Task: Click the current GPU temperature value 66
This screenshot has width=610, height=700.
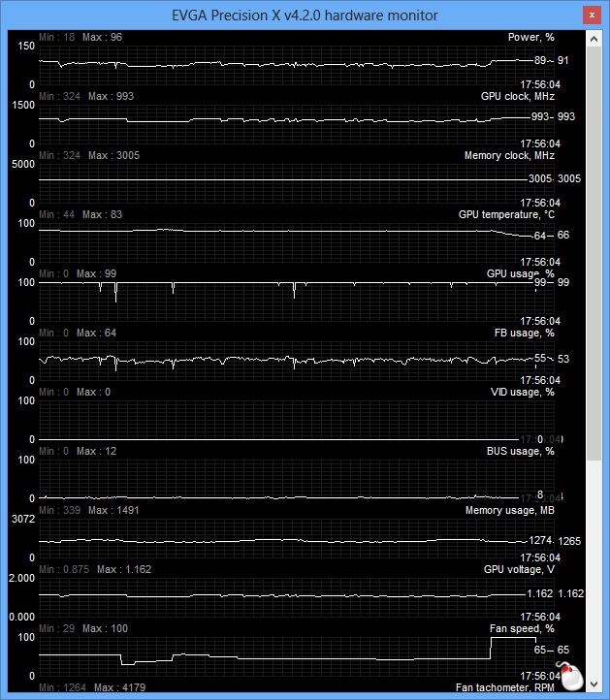Action: click(x=563, y=236)
